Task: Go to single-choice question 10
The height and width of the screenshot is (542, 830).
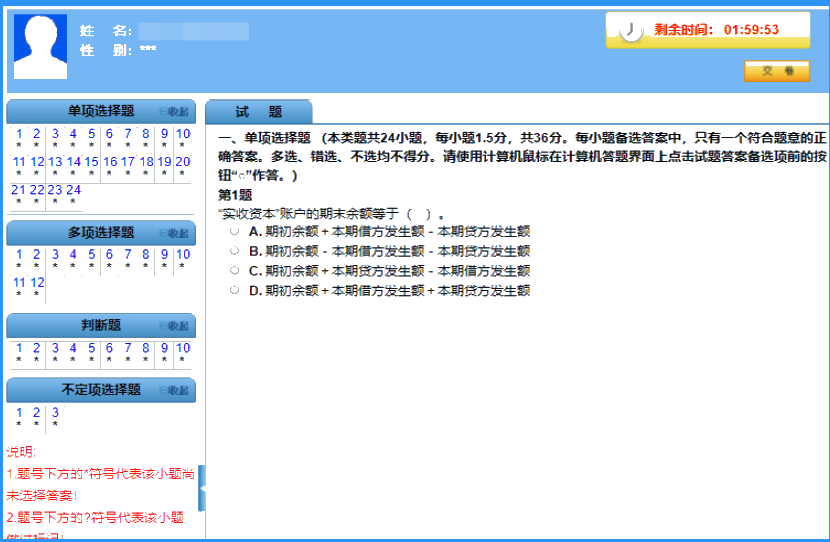Action: coord(183,134)
